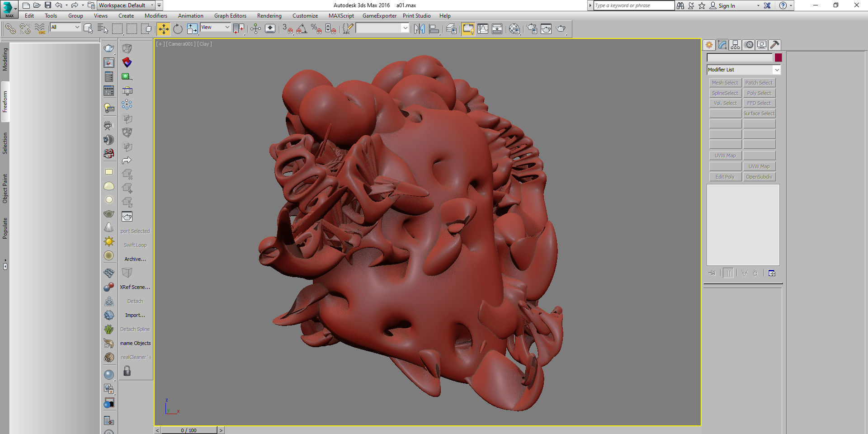Toggle 3D Snaps on or off

[288, 29]
